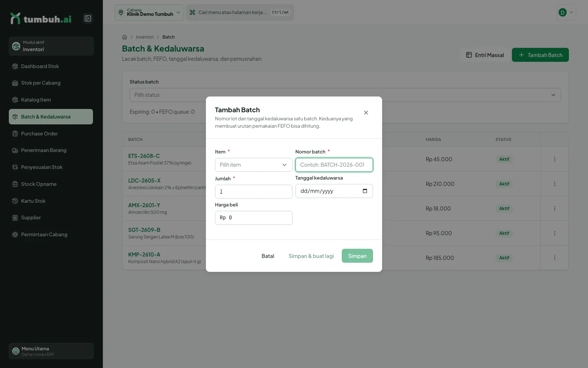Open the calendar picker for Tanggal kedaluwarsa
588x368 pixels.
coord(365,191)
